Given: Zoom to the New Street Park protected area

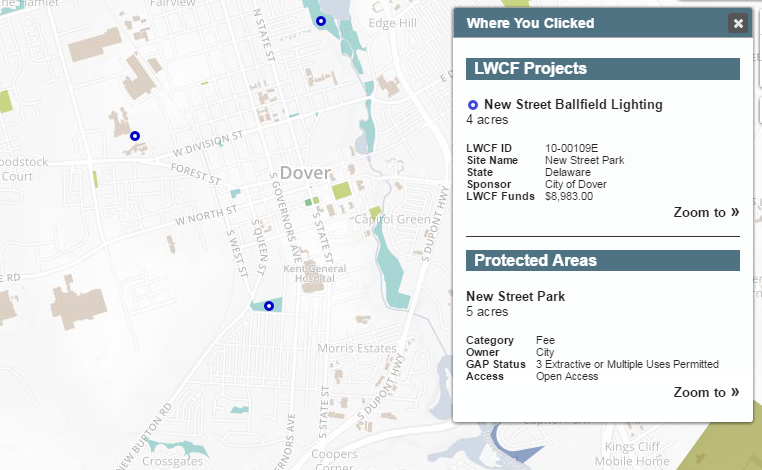Looking at the screenshot, I should 706,392.
